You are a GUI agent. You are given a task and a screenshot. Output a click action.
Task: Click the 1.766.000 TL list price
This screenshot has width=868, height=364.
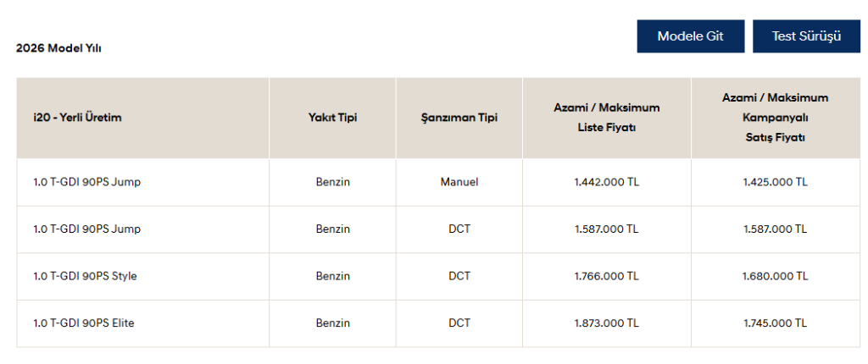[606, 276]
